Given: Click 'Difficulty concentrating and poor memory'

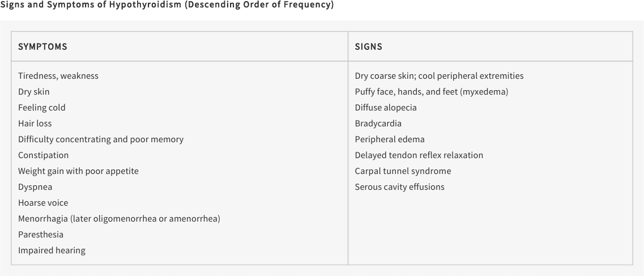Looking at the screenshot, I should pyautogui.click(x=101, y=139).
